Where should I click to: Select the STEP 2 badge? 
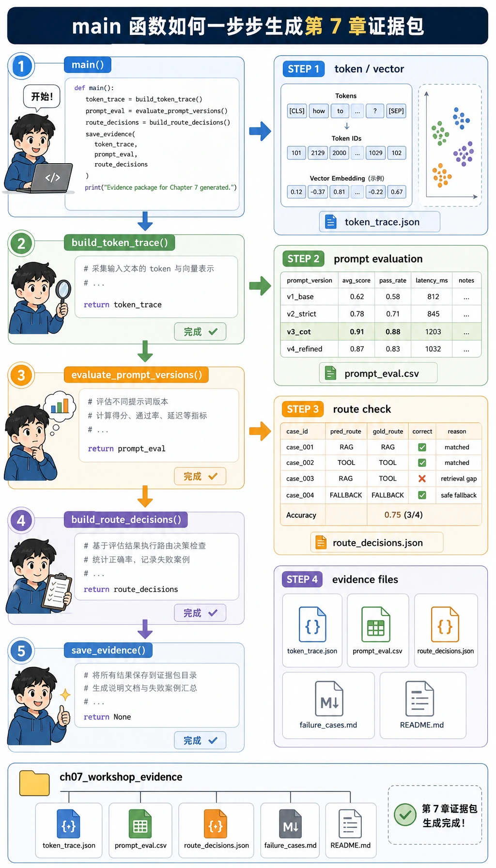coord(303,259)
